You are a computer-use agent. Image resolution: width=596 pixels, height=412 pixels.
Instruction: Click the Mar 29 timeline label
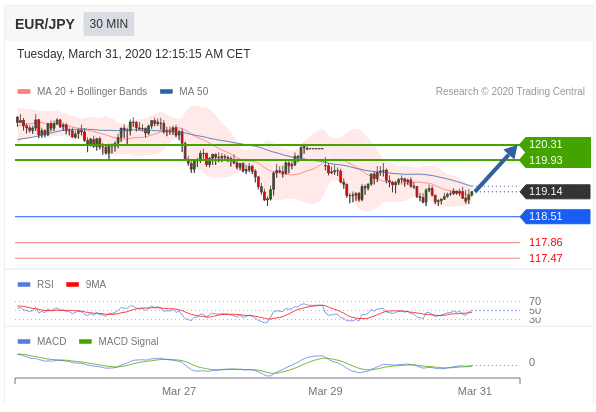[x=325, y=391]
